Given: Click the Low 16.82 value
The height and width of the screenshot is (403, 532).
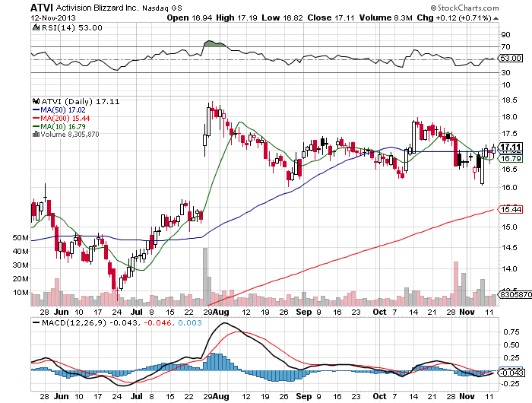Looking at the screenshot, I should point(282,18).
